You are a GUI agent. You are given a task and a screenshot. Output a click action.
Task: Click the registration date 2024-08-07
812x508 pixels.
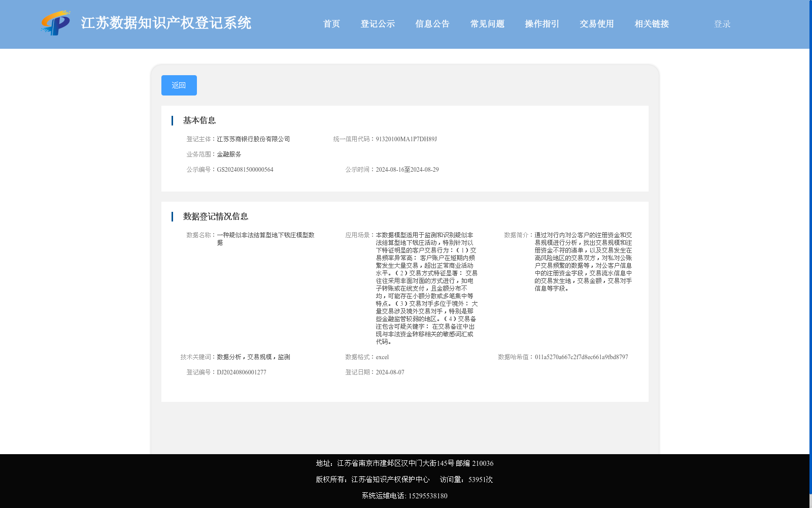[x=390, y=372]
